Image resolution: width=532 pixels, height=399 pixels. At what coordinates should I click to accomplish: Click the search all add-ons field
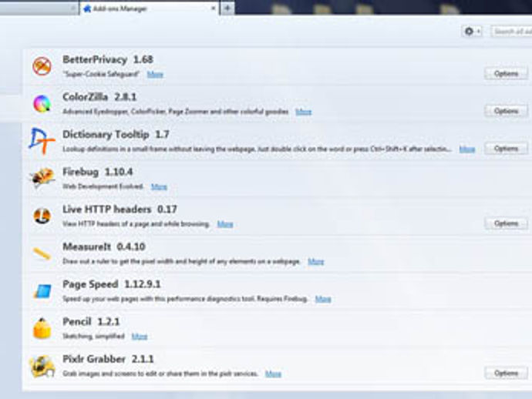click(x=511, y=32)
